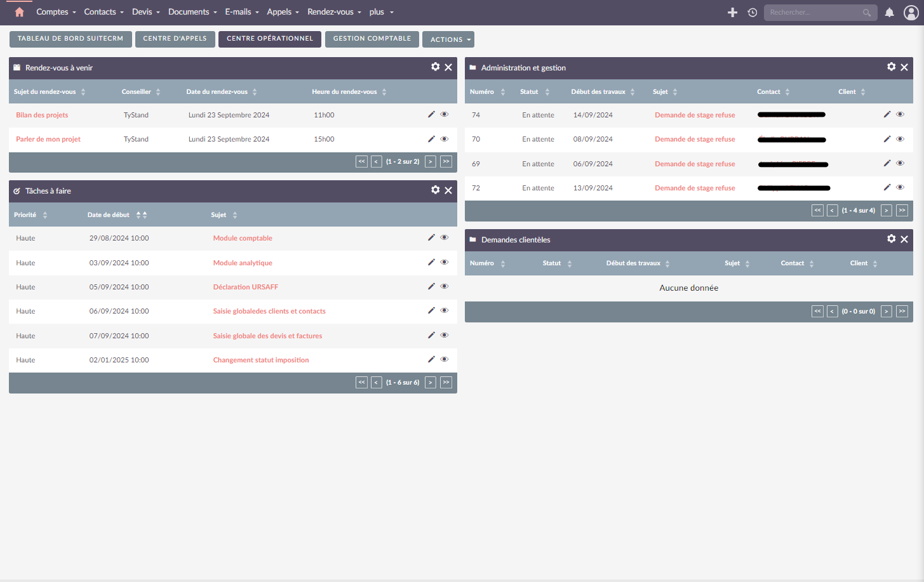
Task: Edit the Module analytique task
Action: pyautogui.click(x=431, y=262)
